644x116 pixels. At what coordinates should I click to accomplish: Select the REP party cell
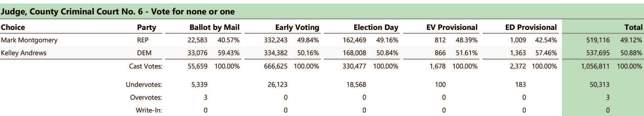pyautogui.click(x=143, y=40)
